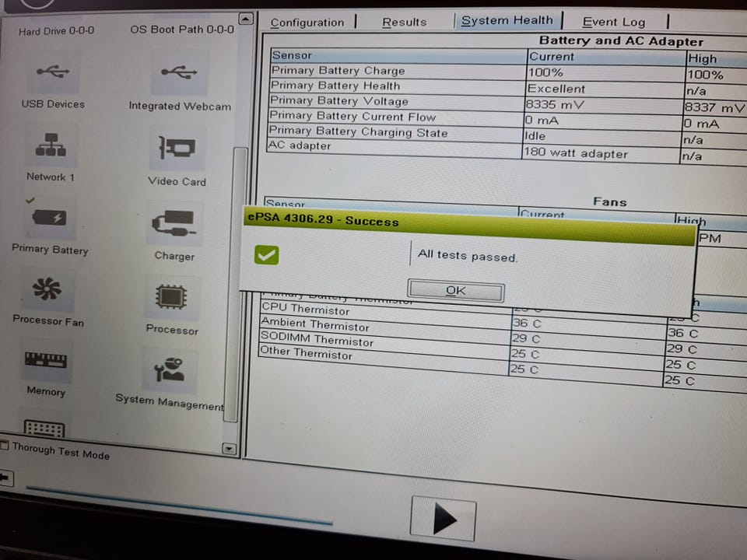Viewport: 747px width, 560px height.
Task: Select the System Management icon
Action: (169, 370)
